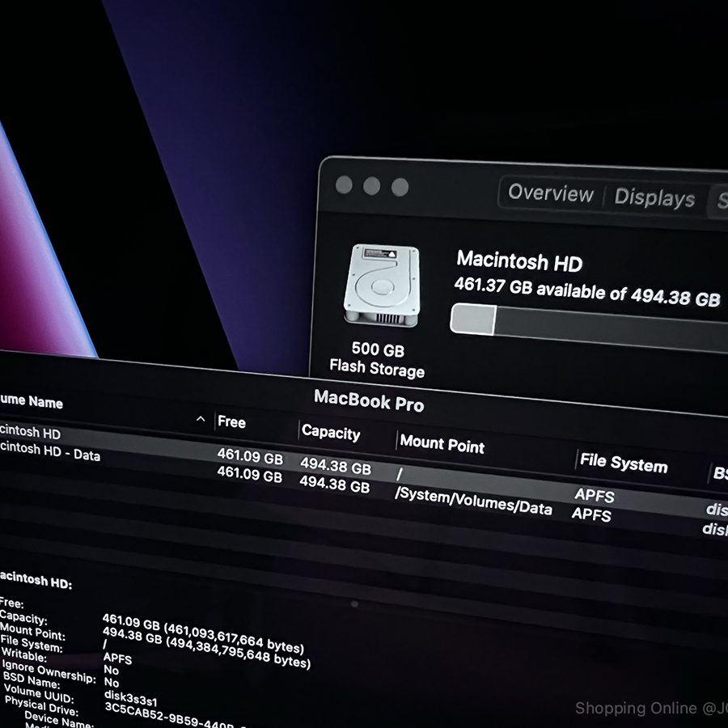728x728 pixels.
Task: Sort by the Free column header
Action: [x=231, y=421]
